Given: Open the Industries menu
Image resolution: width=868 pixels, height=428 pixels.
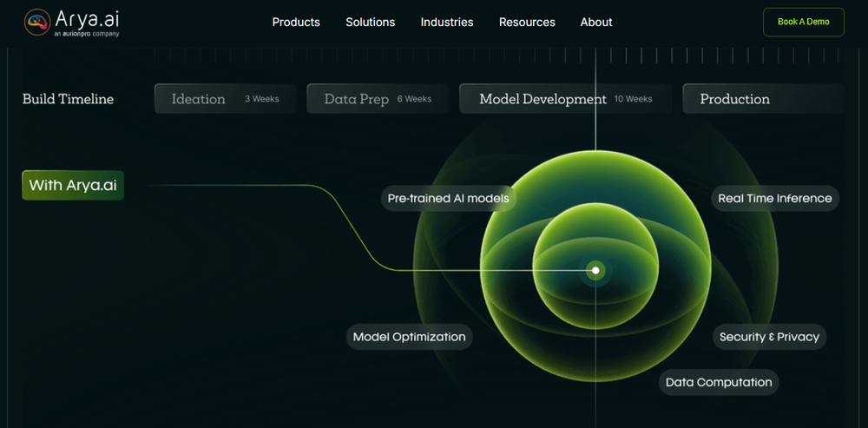Looking at the screenshot, I should pyautogui.click(x=447, y=23).
